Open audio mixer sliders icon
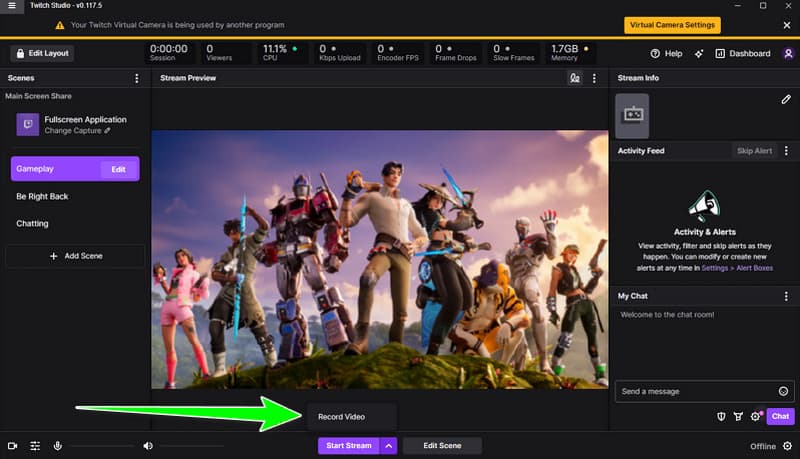 (35, 446)
